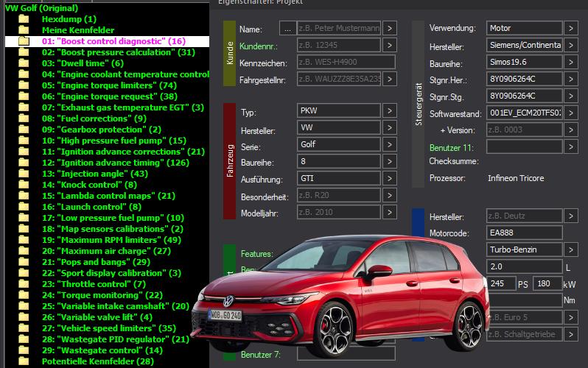The height and width of the screenshot is (368, 588).
Task: Click the Modelljahr input field
Action: click(x=339, y=212)
